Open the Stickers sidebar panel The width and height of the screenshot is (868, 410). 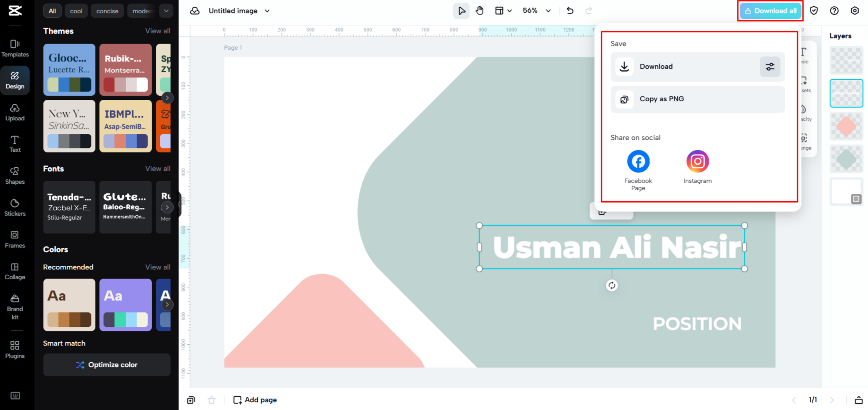(x=15, y=207)
